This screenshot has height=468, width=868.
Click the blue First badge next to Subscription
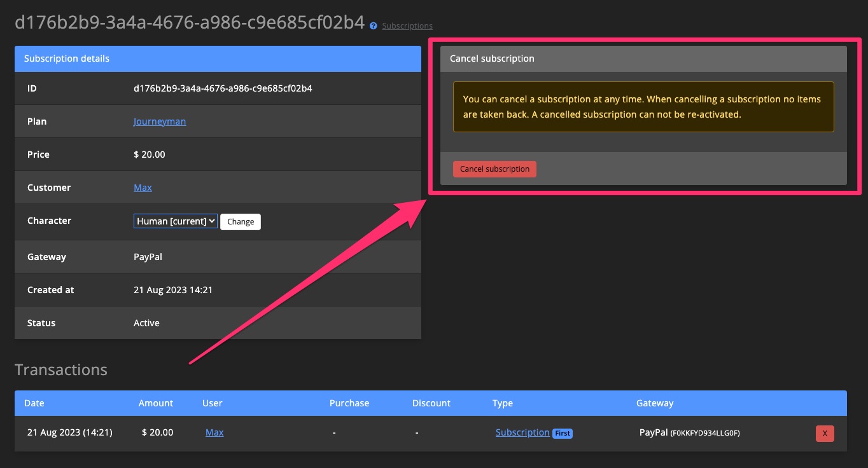562,432
